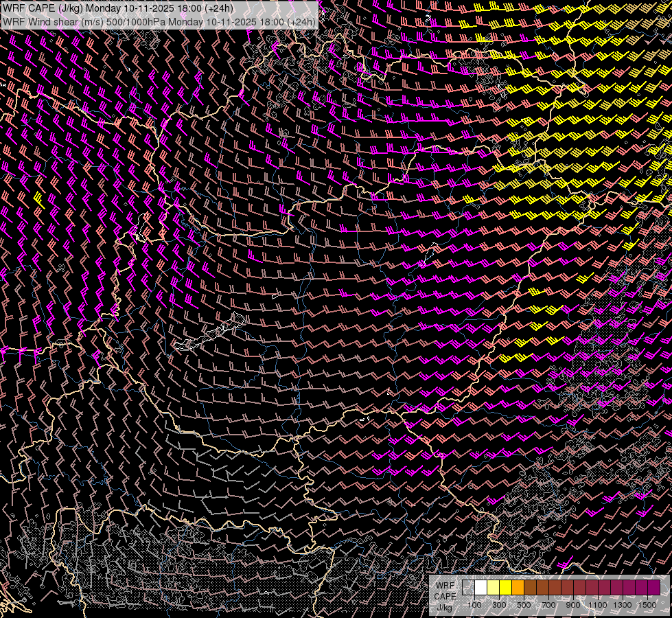The width and height of the screenshot is (672, 618).
Task: Click the last purple swatch in legend
Action: click(654, 588)
